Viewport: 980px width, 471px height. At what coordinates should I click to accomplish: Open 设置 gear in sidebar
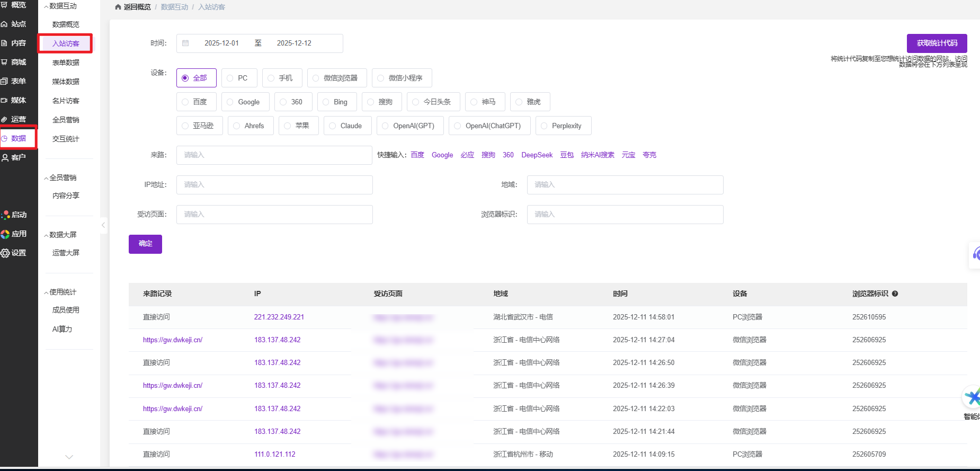[6, 253]
